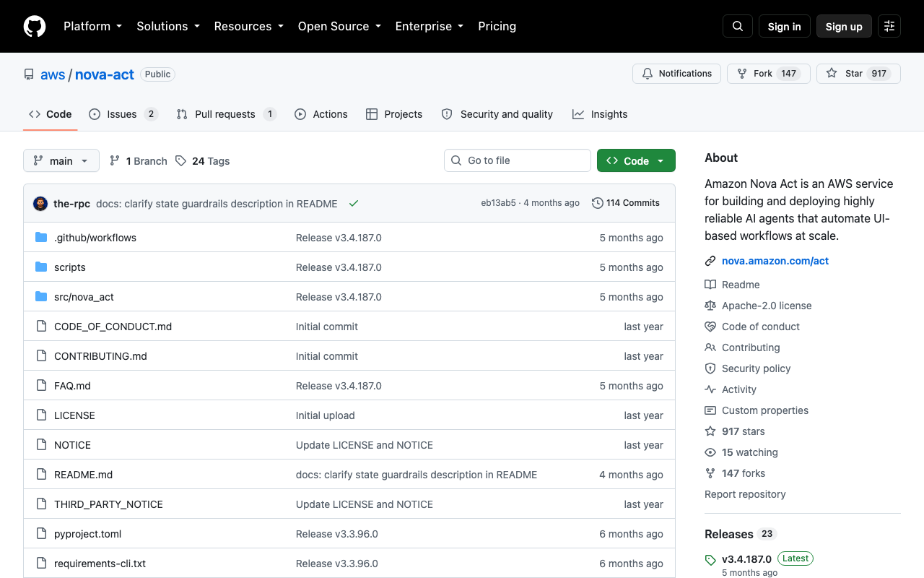Screen dimensions: 924x578
Task: Click the src/nova_act folder icon
Action: (x=41, y=297)
